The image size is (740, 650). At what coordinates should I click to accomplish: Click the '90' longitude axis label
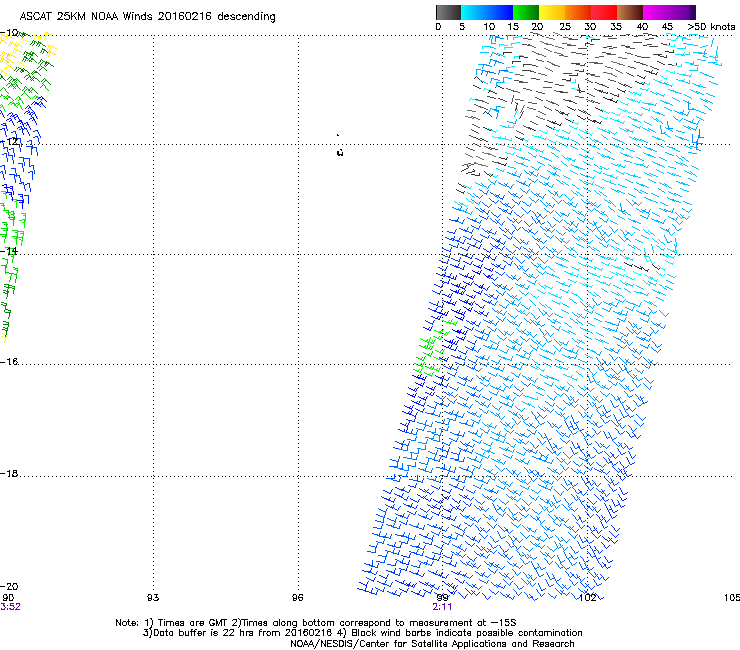(8, 598)
